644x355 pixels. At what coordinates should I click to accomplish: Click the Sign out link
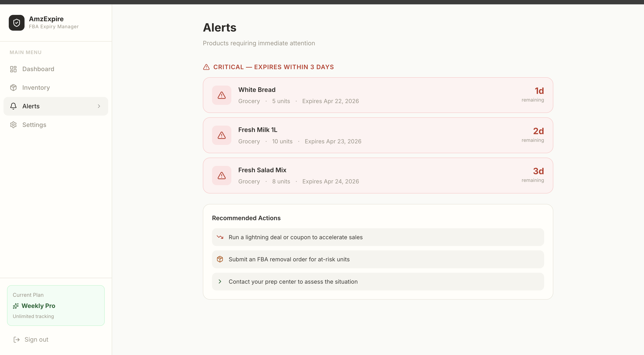coord(31,339)
